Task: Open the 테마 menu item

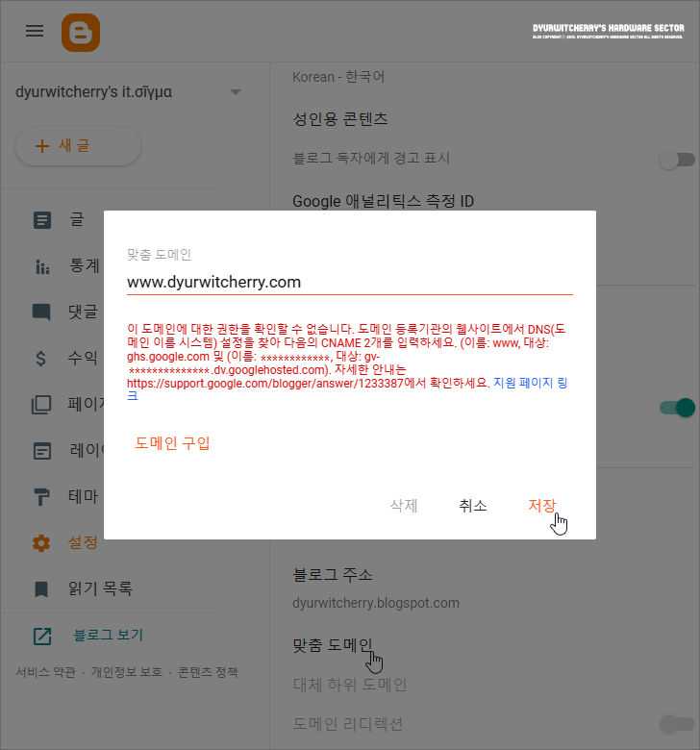Action: [84, 496]
